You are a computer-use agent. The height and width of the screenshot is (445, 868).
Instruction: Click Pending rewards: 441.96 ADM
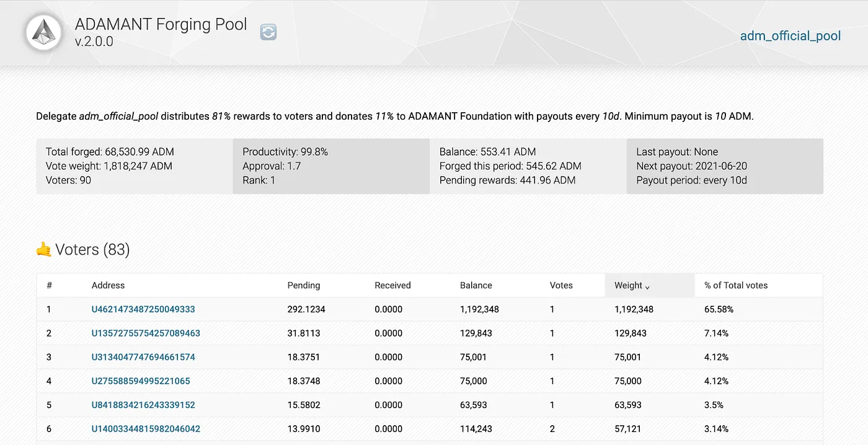coord(507,180)
